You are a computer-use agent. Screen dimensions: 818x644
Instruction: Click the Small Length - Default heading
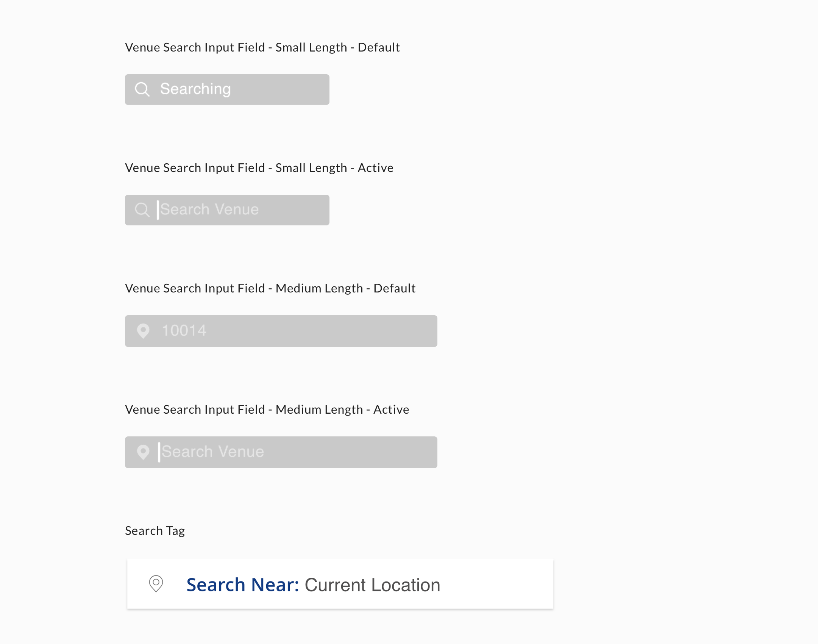[x=262, y=47]
